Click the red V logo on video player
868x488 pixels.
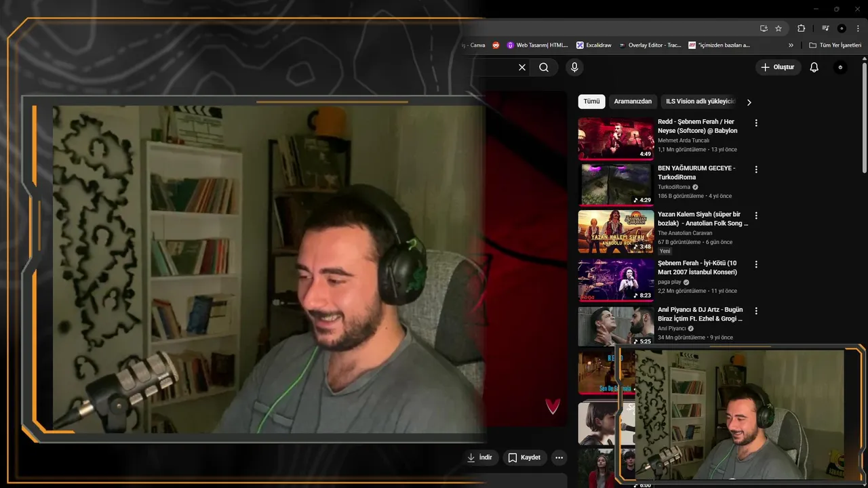pos(553,406)
